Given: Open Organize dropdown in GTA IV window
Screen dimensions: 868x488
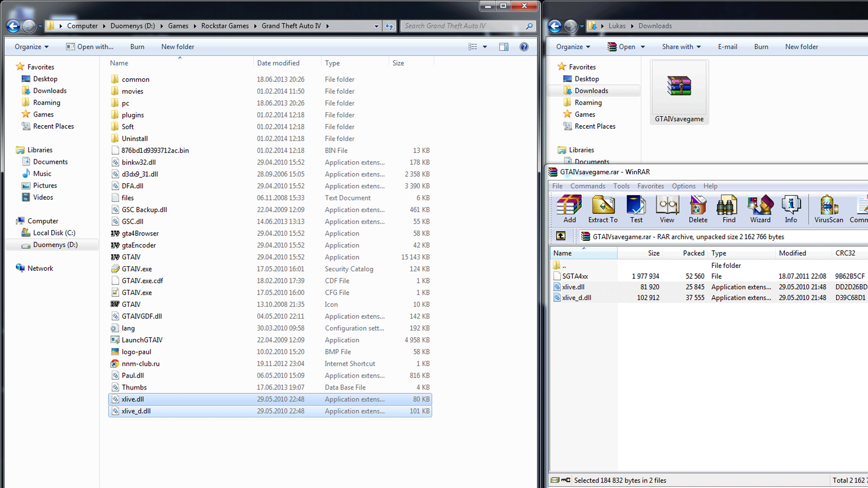Looking at the screenshot, I should 31,47.
